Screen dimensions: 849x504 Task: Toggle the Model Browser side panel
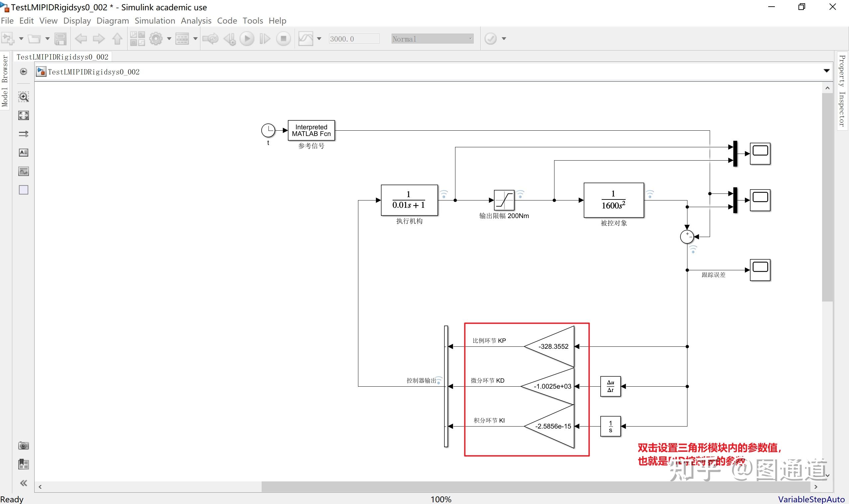coord(5,81)
